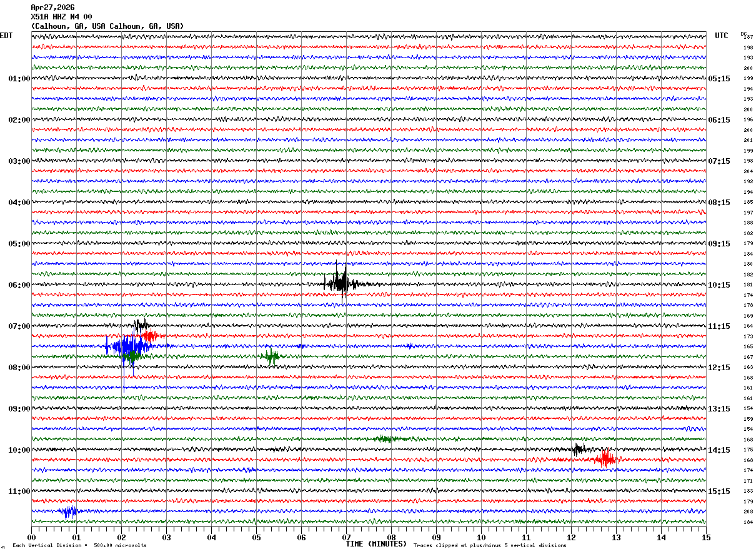
Task: Click the black burst on the 07:00 row
Action: coord(141,325)
